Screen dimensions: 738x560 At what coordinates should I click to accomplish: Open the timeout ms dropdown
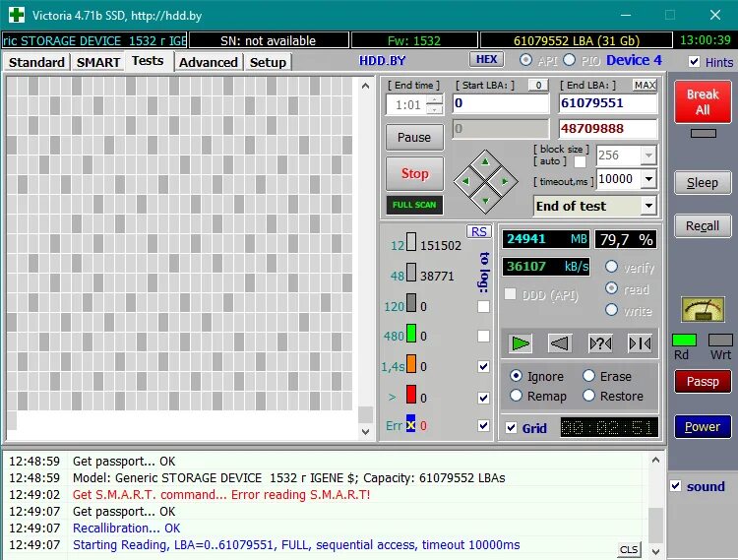pyautogui.click(x=649, y=179)
